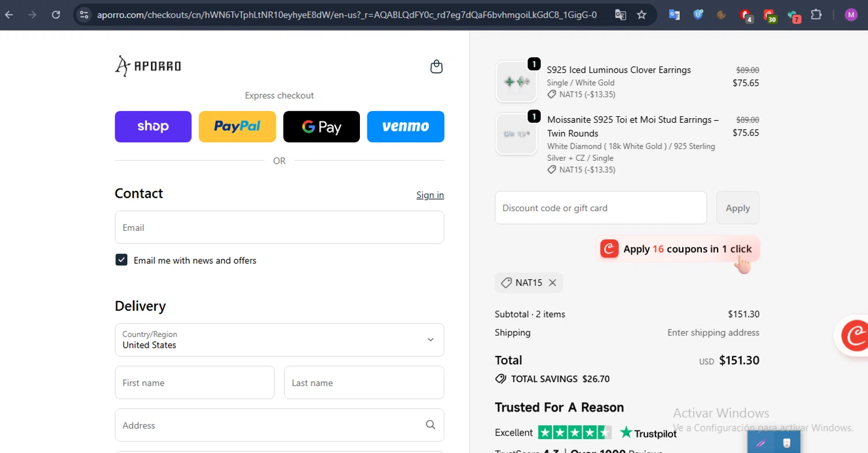Click TOTAL SAVINGS $26.70 text
The height and width of the screenshot is (453, 868).
pos(560,379)
